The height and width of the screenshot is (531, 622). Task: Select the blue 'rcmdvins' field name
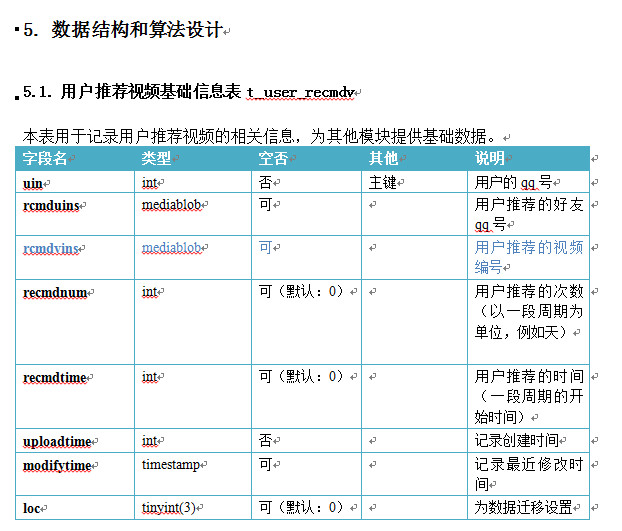(x=51, y=248)
